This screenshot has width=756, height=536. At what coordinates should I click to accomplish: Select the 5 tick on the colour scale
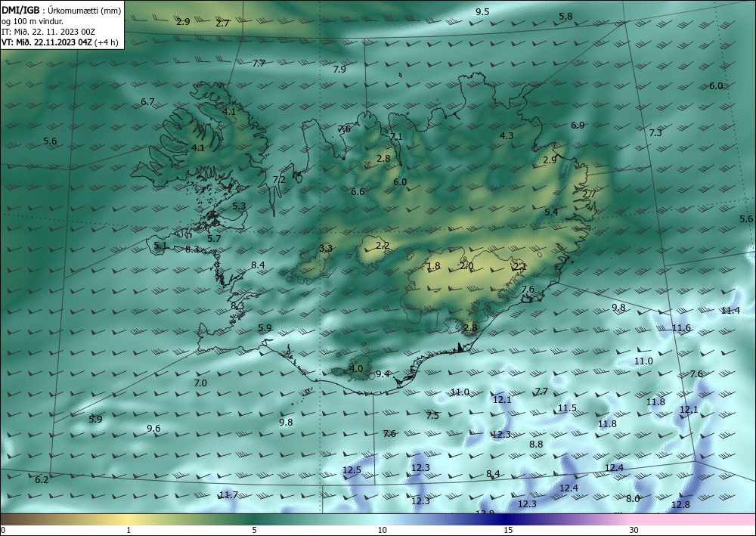(255, 531)
